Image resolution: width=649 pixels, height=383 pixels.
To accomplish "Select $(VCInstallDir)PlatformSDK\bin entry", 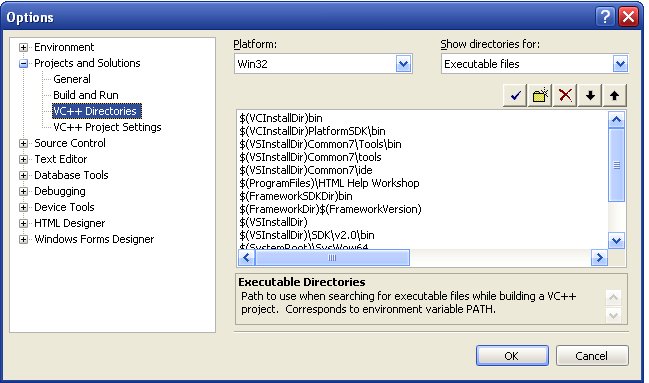I will point(312,131).
